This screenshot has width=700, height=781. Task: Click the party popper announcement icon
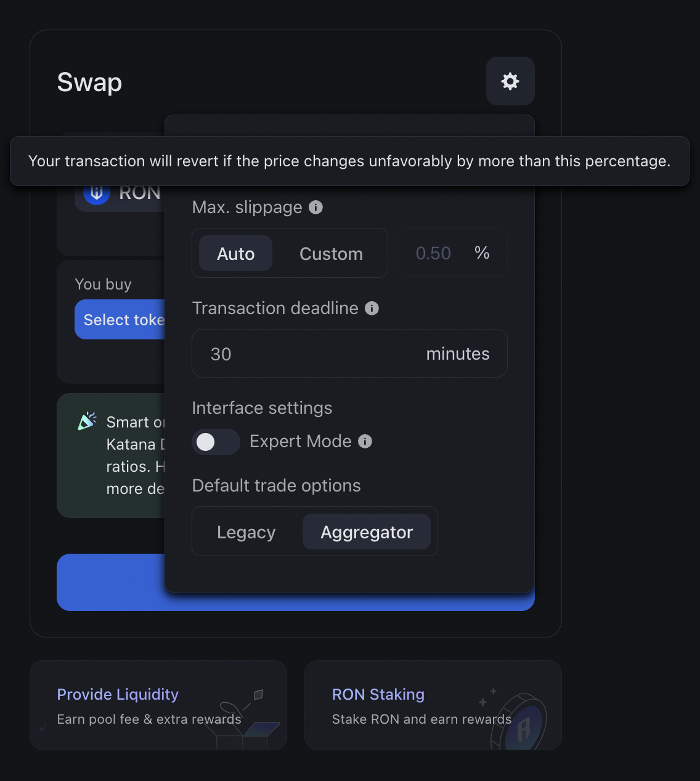[87, 421]
